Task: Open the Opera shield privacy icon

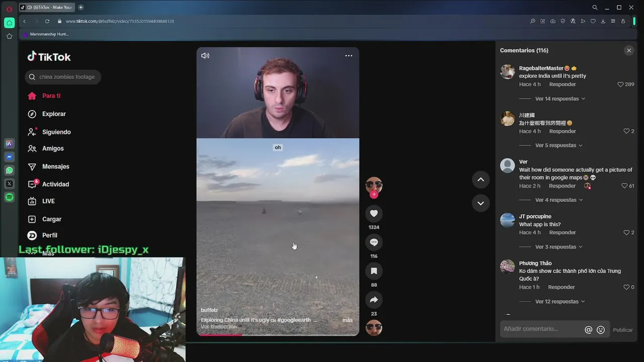Action: tap(563, 21)
